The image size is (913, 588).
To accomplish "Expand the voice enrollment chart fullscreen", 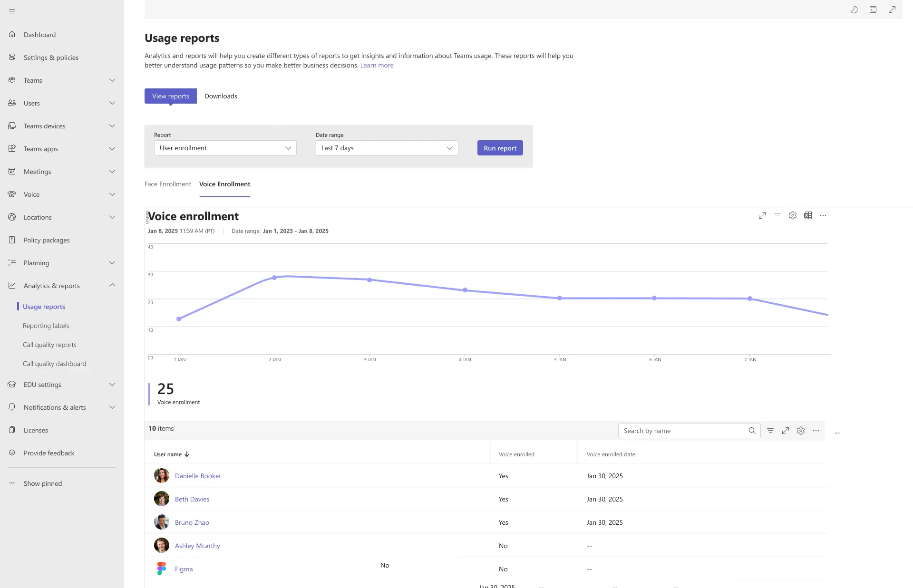I will pos(762,215).
